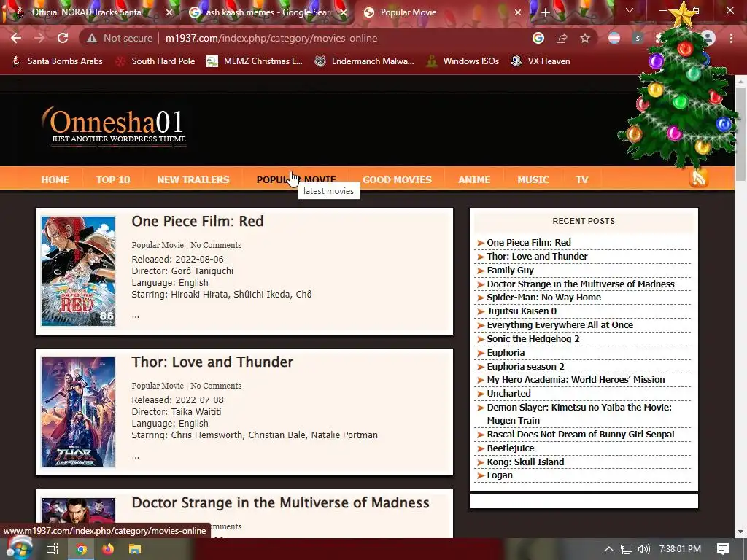Open Kong: Skull Island recent post

click(x=525, y=462)
